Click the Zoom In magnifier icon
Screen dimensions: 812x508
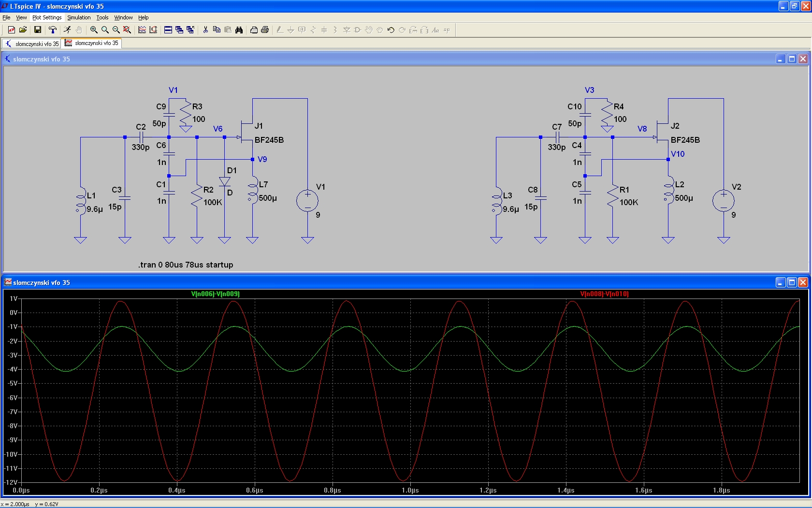[94, 30]
